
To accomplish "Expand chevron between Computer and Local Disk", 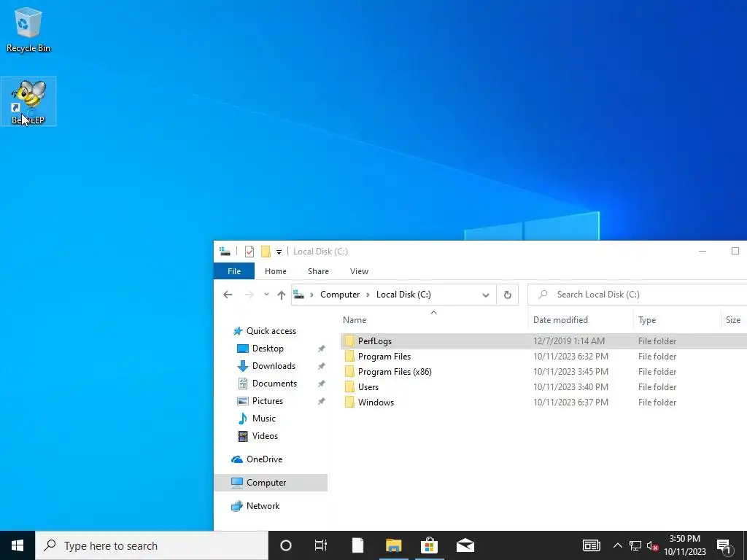I will tap(368, 295).
